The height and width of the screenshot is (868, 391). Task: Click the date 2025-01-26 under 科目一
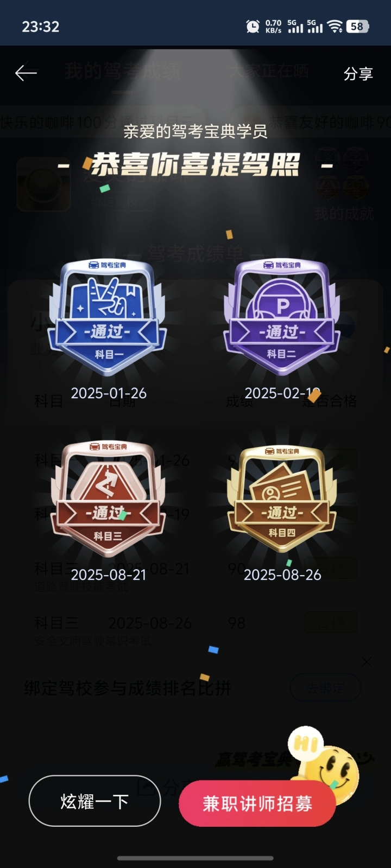109,393
